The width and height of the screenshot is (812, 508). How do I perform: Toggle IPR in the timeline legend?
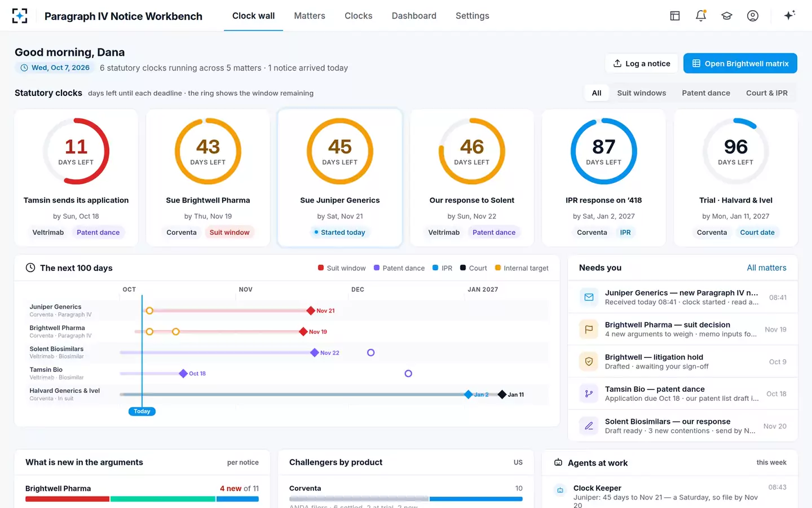pyautogui.click(x=443, y=268)
